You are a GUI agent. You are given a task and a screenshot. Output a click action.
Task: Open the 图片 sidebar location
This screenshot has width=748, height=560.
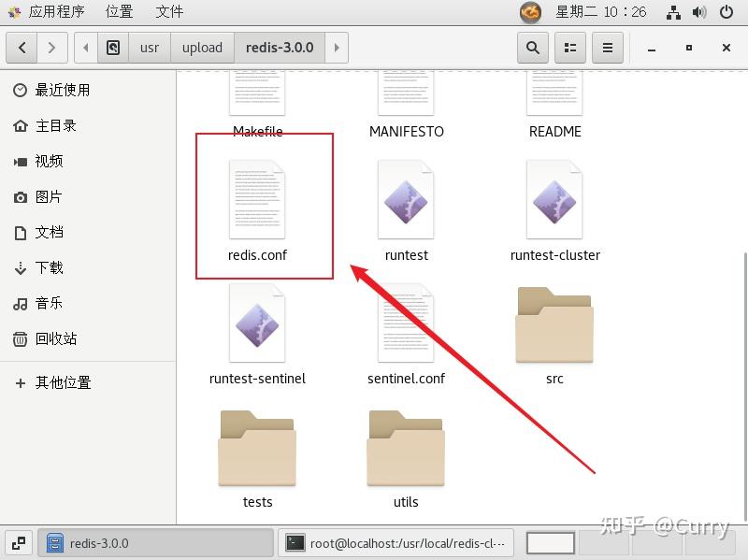[88, 196]
